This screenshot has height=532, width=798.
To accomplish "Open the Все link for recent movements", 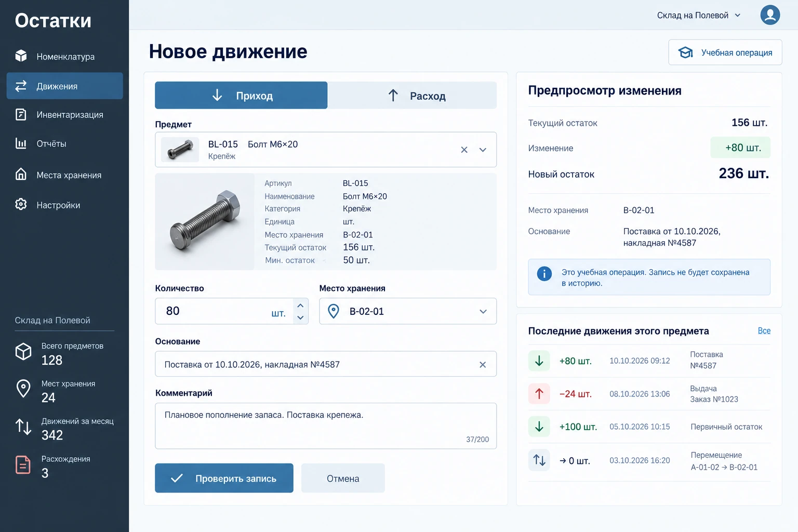I will click(764, 331).
